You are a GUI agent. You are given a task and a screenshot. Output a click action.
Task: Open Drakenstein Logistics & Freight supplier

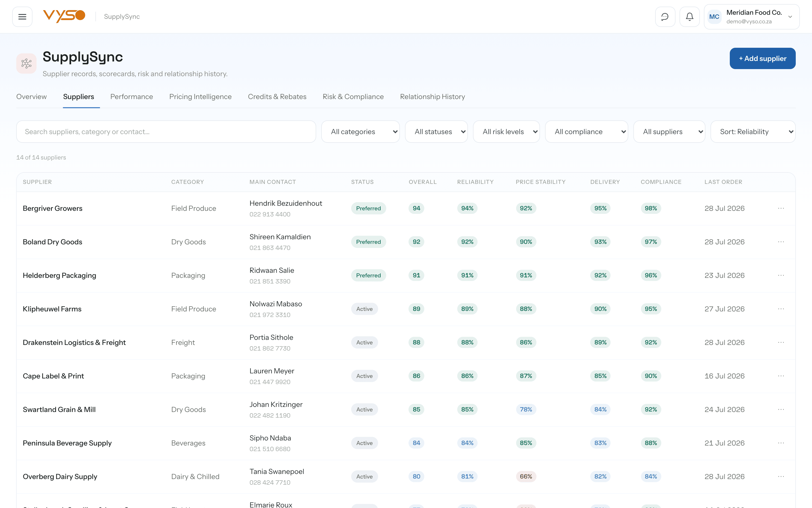click(x=74, y=342)
